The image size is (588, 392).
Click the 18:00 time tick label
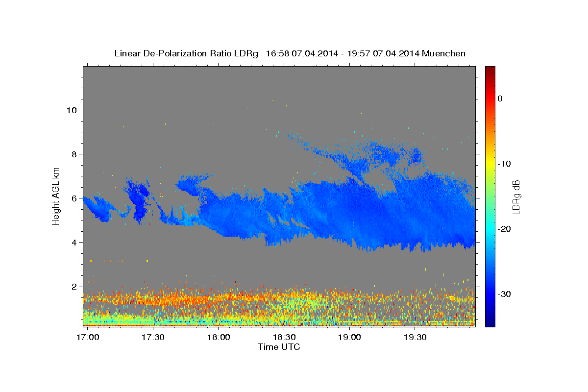click(x=219, y=338)
